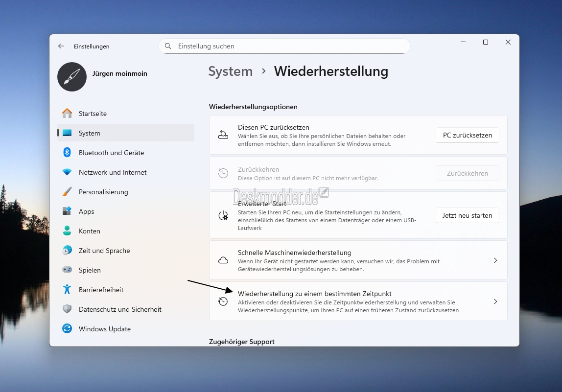Click the Netzwerk und Internet Wi-Fi icon
Image resolution: width=562 pixels, height=392 pixels.
coord(67,172)
